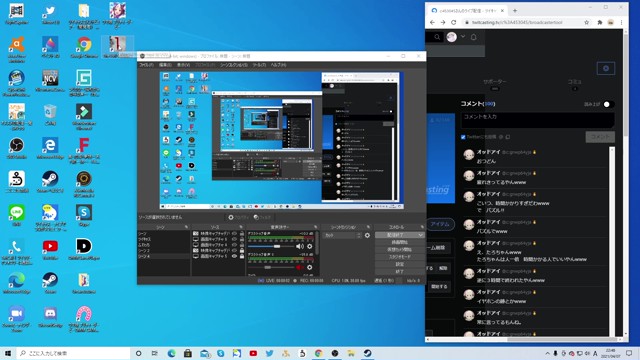The height and width of the screenshot is (360, 640).
Task: Open the OBS Tools menu
Action: (259, 65)
